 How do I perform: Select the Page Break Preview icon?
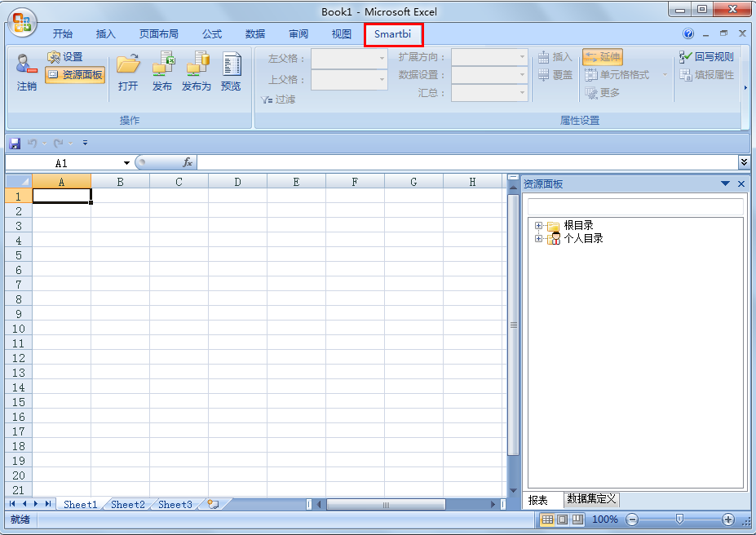(x=577, y=520)
